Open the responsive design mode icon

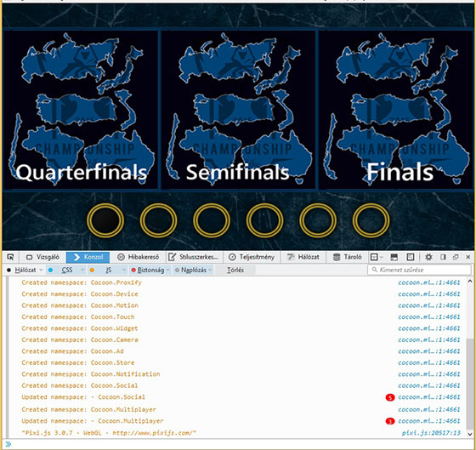tap(411, 257)
